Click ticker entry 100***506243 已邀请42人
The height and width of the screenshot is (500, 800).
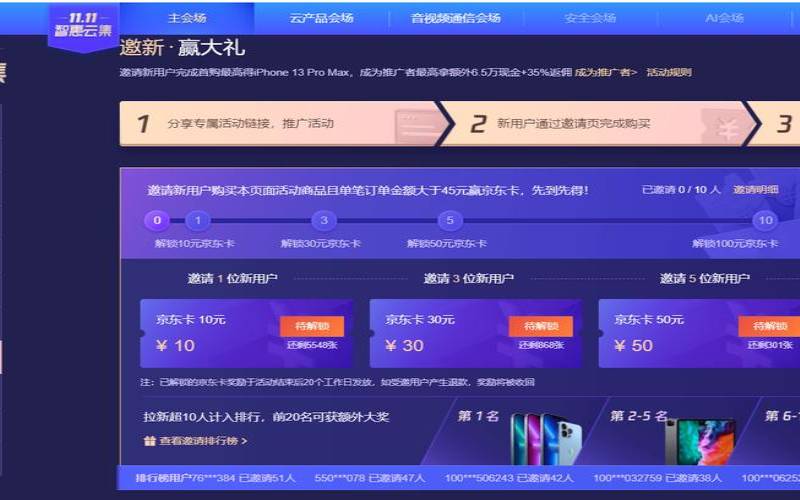509,478
